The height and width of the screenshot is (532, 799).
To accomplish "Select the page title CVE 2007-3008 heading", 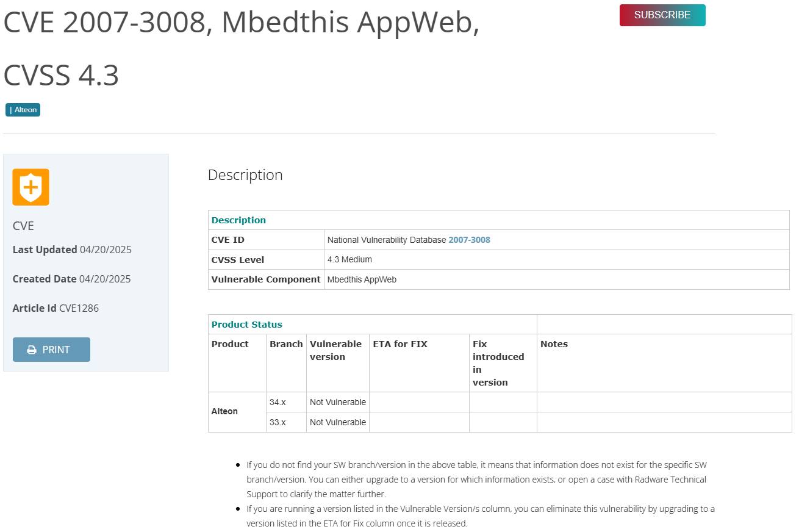I will click(x=241, y=49).
